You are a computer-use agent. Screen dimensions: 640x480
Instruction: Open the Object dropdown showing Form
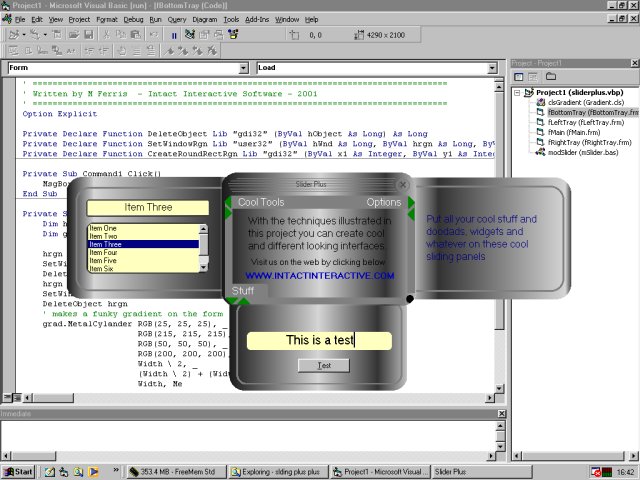[244, 68]
